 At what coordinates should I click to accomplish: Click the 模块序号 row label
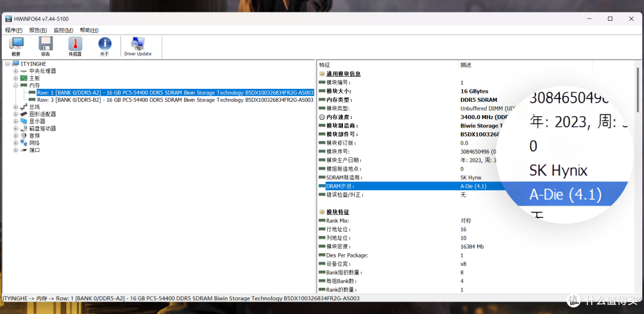pyautogui.click(x=339, y=151)
